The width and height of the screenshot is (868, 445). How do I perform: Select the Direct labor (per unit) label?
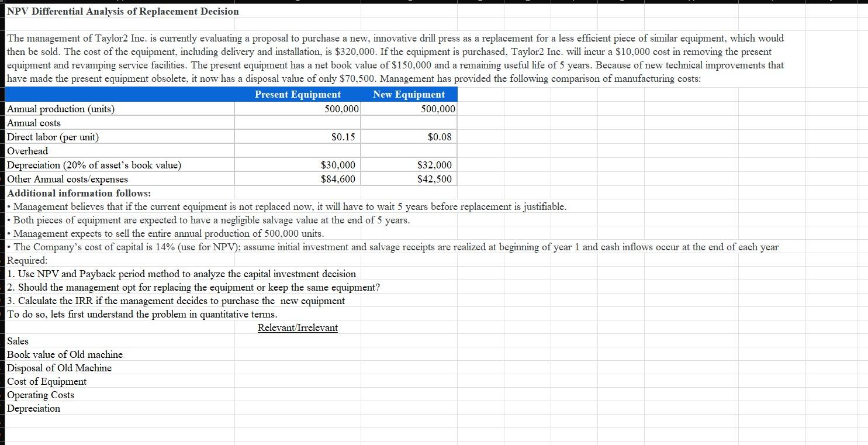53,137
